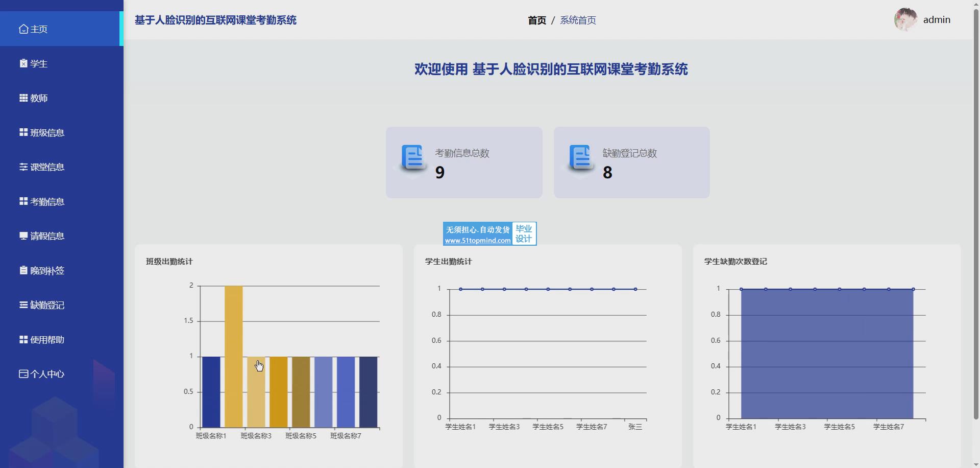Click the 首页 breadcrumb link
Screen dimensions: 980x468
click(x=536, y=20)
